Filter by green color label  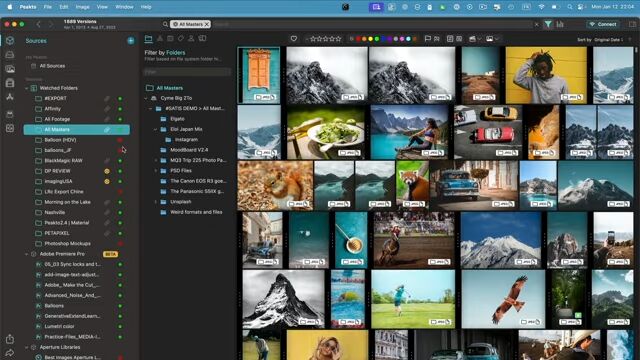[x=377, y=39]
